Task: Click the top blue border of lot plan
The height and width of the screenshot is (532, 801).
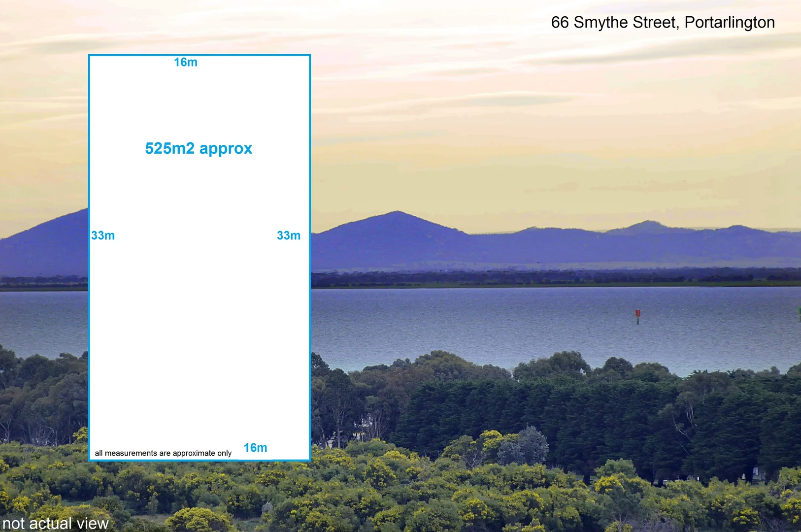Action: click(246, 55)
